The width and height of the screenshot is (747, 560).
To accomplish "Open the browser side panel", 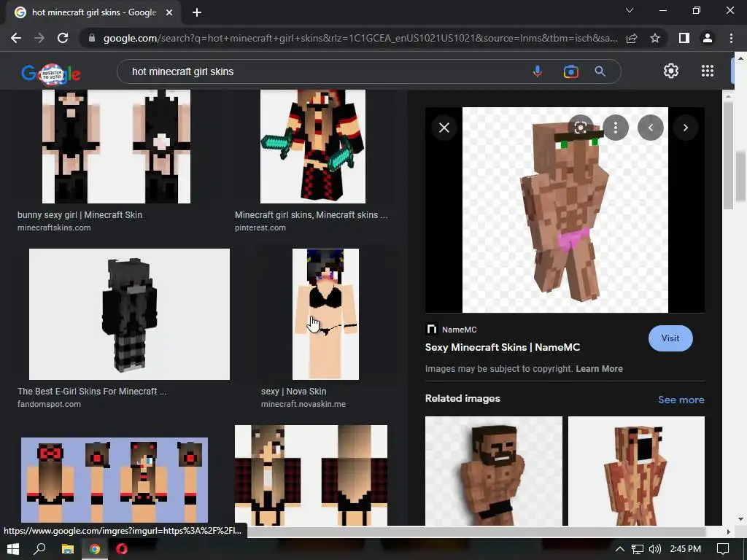I will tap(684, 38).
